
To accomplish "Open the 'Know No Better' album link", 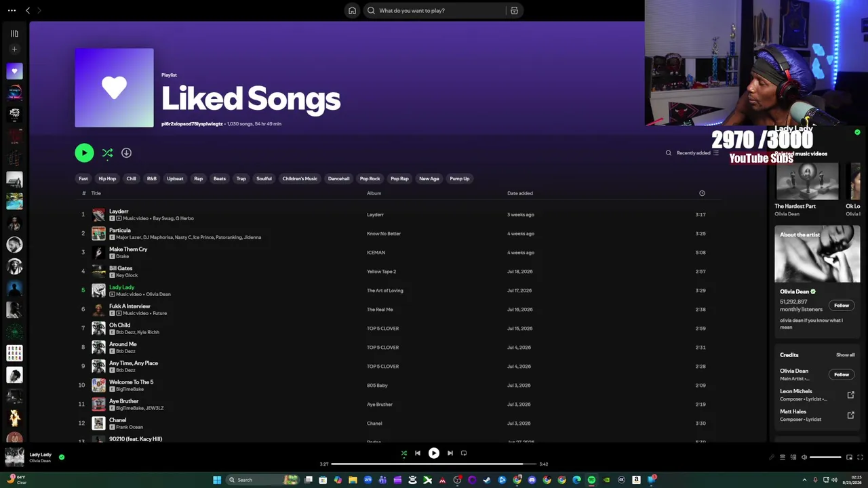I will [384, 234].
